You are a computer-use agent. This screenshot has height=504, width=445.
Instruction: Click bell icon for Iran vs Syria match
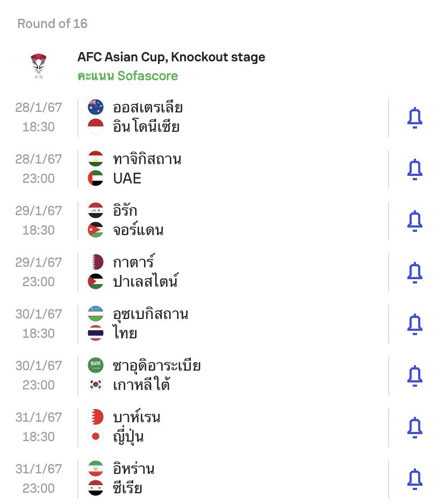pyautogui.click(x=414, y=479)
